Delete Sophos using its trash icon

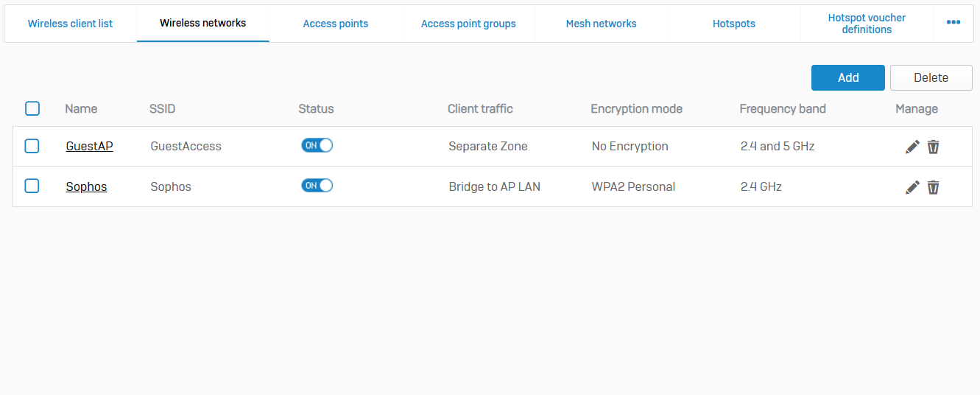coord(933,187)
